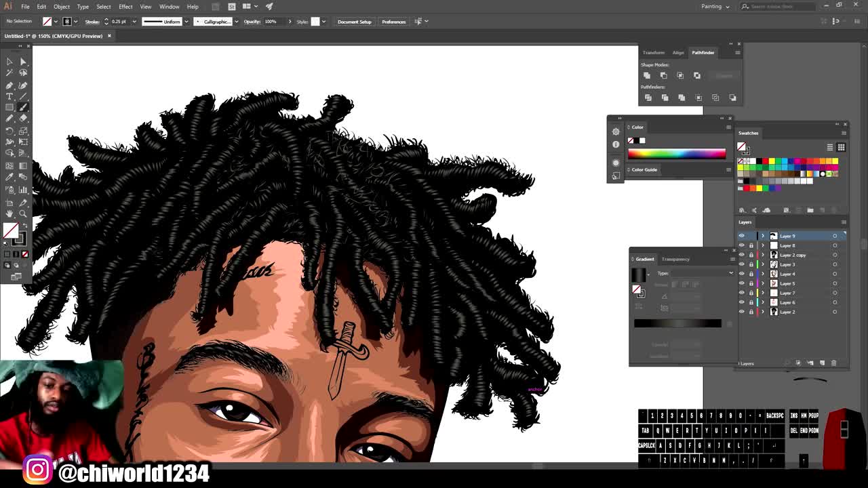The height and width of the screenshot is (488, 868).
Task: Click Minus Back pathfinder icon
Action: tap(732, 98)
